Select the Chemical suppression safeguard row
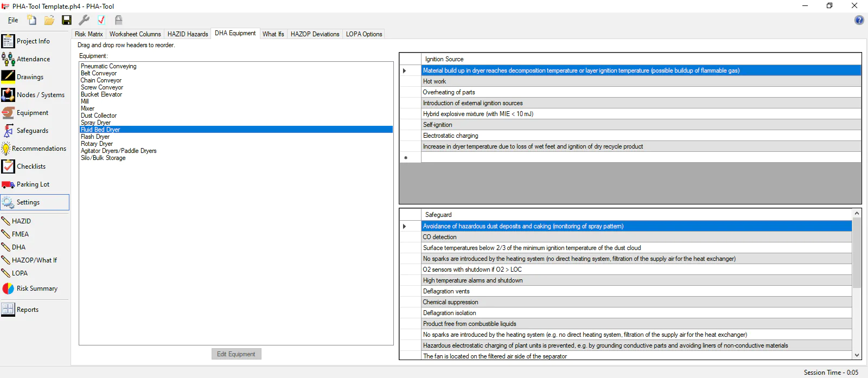 click(636, 302)
